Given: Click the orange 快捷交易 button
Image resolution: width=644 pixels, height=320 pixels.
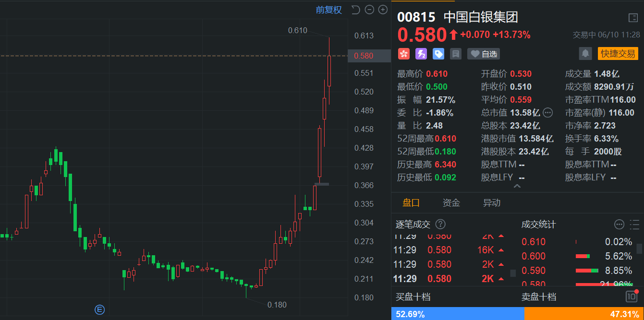Looking at the screenshot, I should coord(618,54).
